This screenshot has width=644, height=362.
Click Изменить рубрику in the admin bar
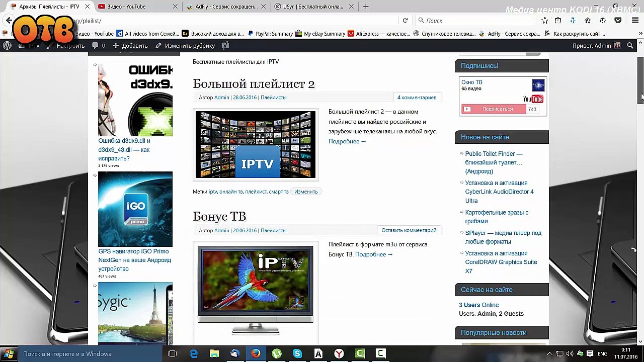185,46
